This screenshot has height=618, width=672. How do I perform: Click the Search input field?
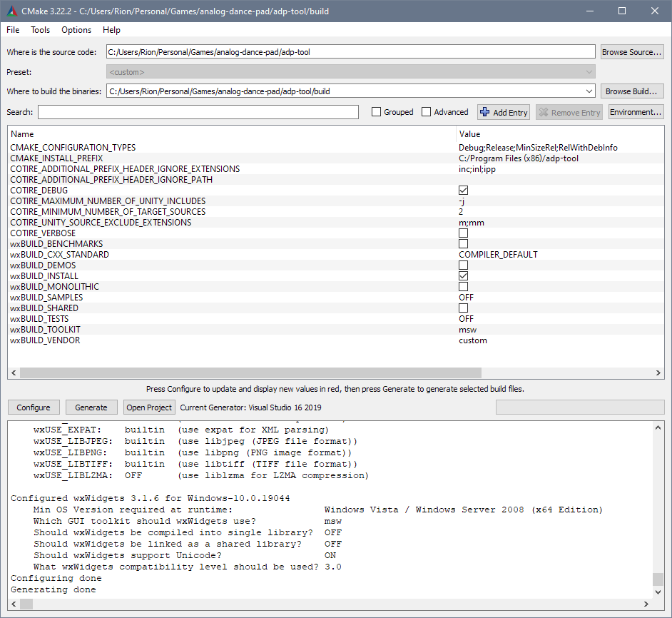[x=198, y=112]
